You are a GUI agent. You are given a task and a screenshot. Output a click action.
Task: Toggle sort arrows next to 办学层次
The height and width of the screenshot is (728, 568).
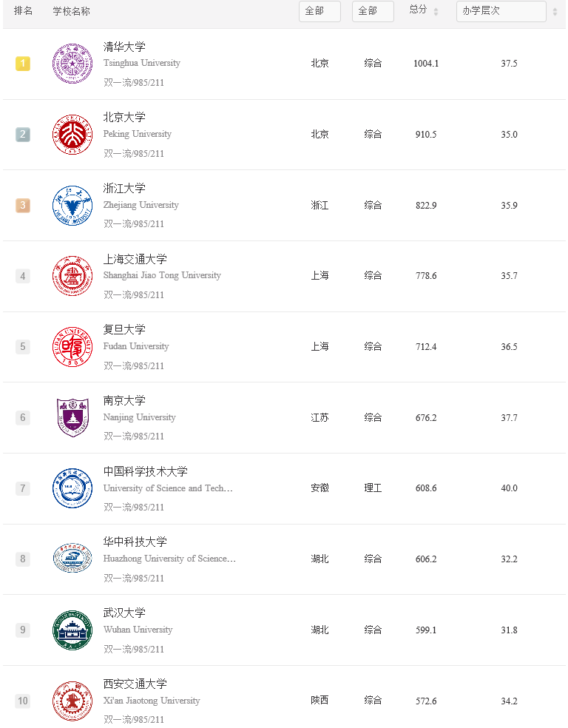[x=555, y=12]
